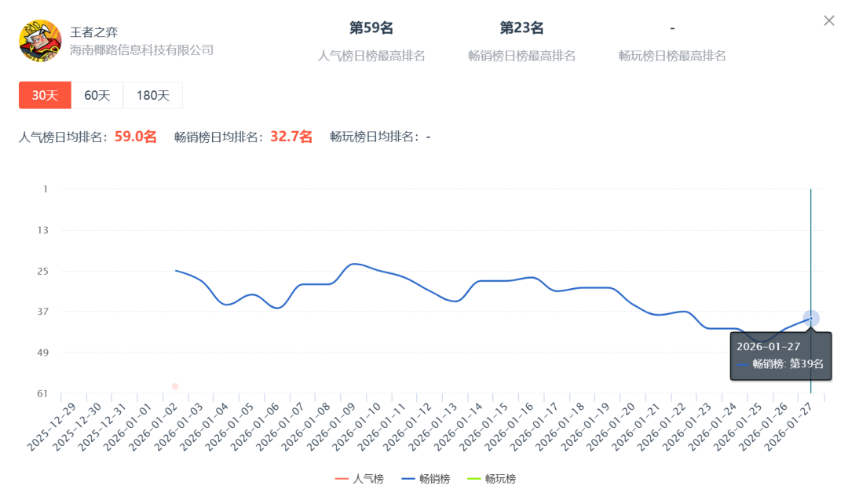Click the 王者之弈 game avatar icon
The image size is (848, 504).
coord(40,41)
